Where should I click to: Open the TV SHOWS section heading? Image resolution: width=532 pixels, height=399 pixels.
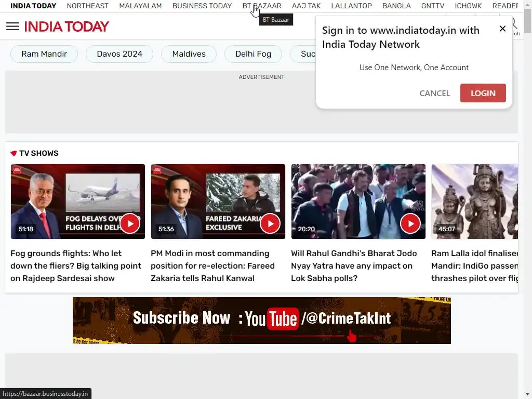click(x=38, y=153)
